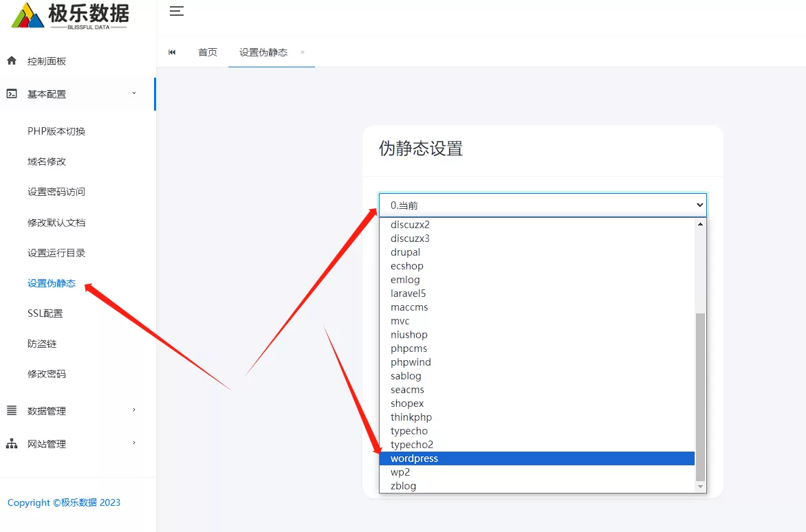The width and height of the screenshot is (806, 532).
Task: Pick phpwind option
Action: click(x=537, y=362)
